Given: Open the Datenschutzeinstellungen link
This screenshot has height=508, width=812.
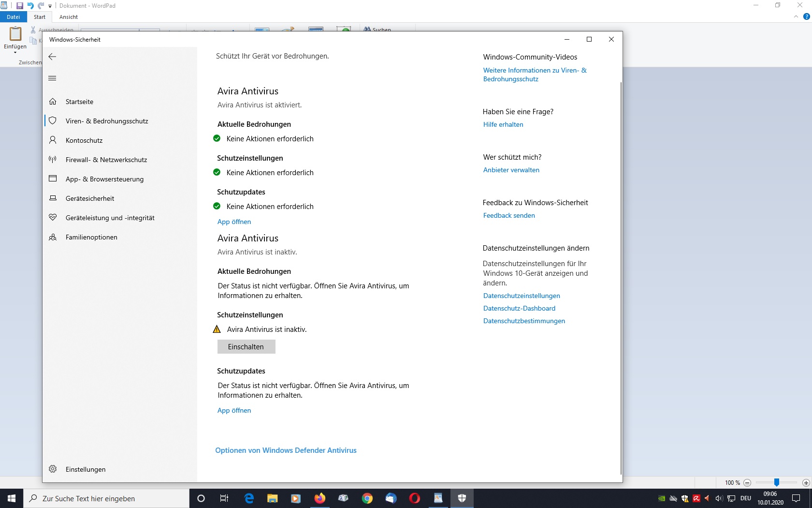Looking at the screenshot, I should [522, 296].
